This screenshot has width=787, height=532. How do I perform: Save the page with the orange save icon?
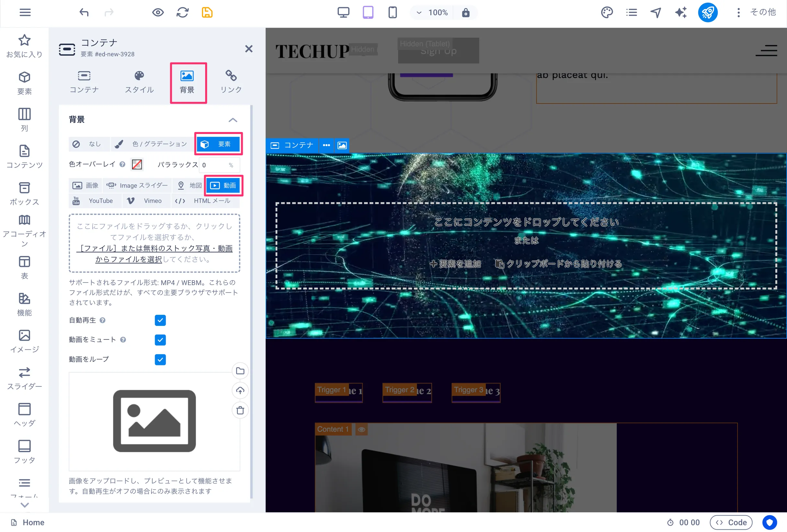(x=207, y=13)
